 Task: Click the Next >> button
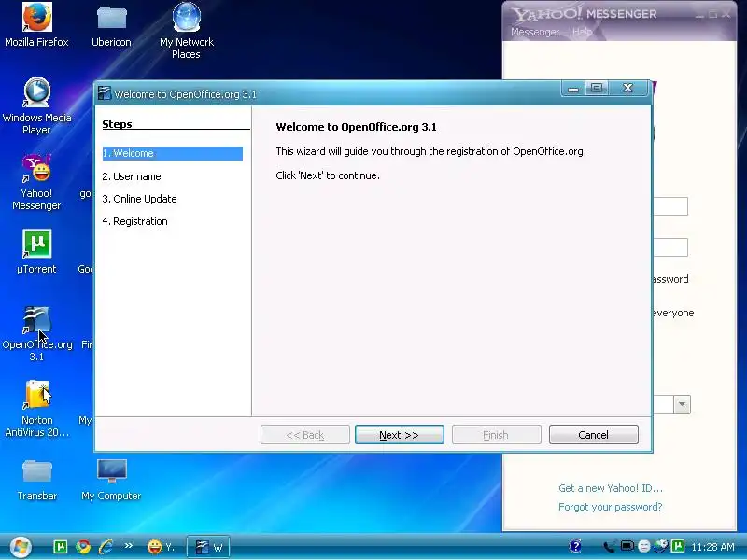click(x=400, y=435)
